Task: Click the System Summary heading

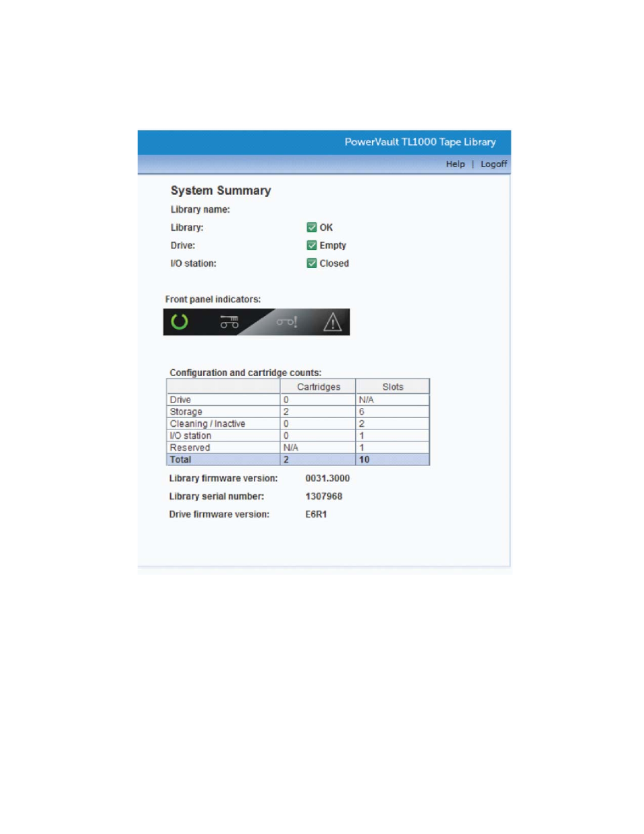Action: [221, 190]
